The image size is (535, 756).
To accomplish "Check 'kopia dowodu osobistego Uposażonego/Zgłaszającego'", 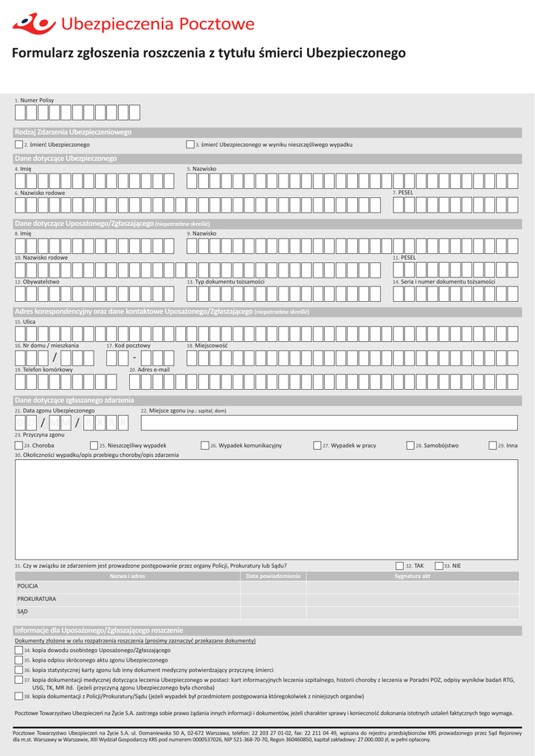I will tap(19, 650).
